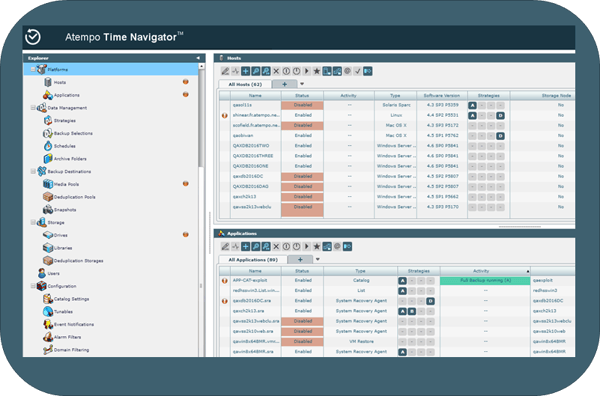This screenshot has height=396, width=600.
Task: Select the Disabled status cell of qaxch2k13
Action: coord(302,197)
